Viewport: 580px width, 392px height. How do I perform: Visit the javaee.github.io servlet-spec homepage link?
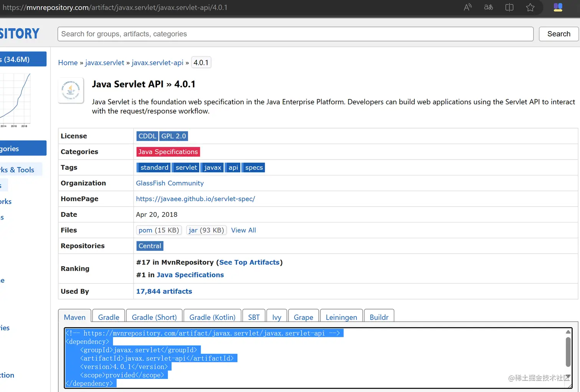pyautogui.click(x=196, y=199)
